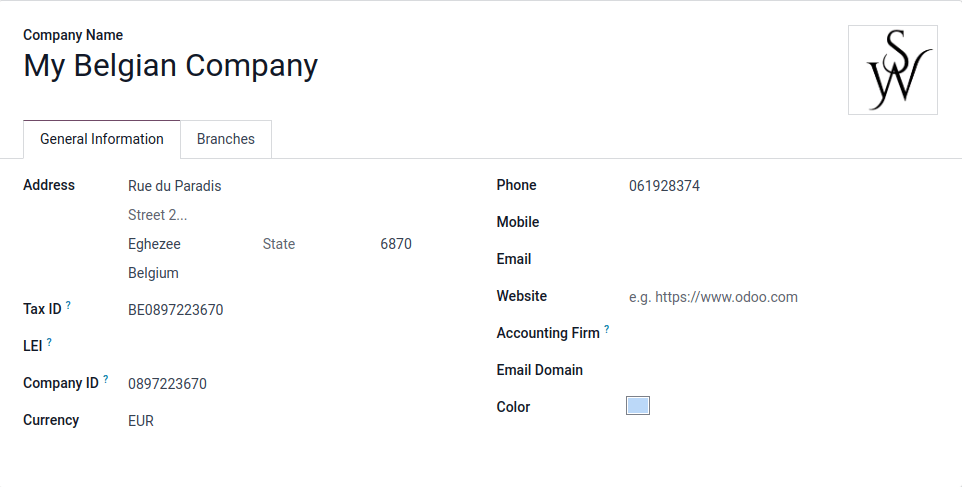The image size is (962, 487).
Task: Click the Rue du Paradis street field
Action: tap(270, 186)
